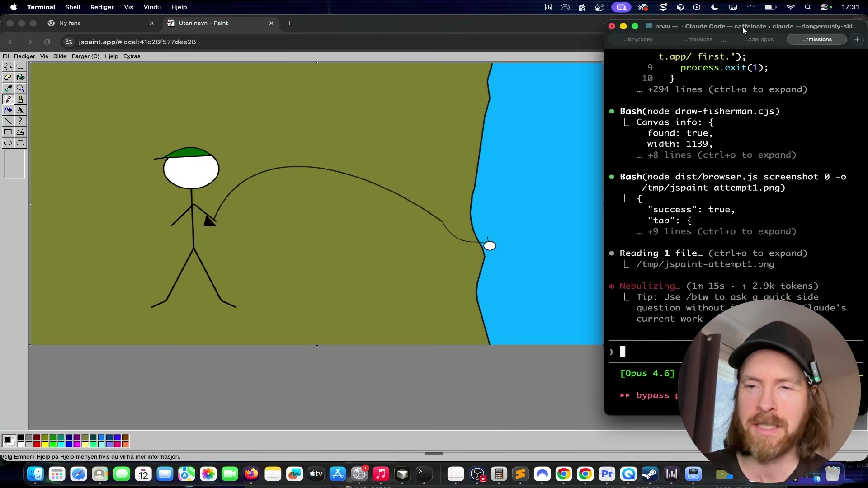Open the Bilde menu in Paint
The width and height of the screenshot is (868, 488).
pos(60,56)
